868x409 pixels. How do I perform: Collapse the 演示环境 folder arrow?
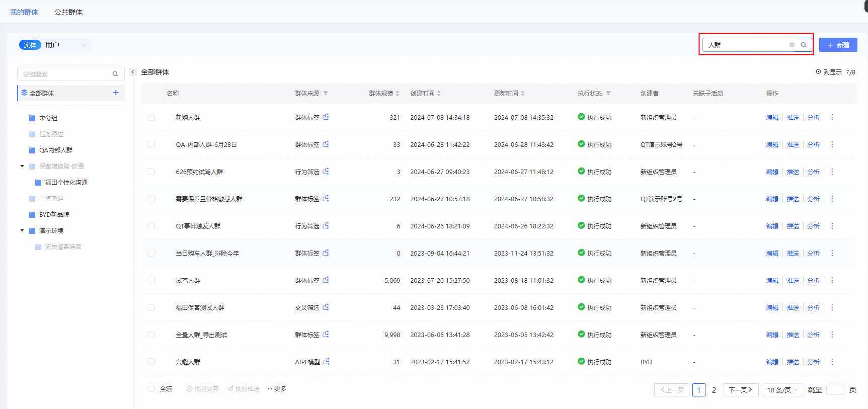(x=22, y=230)
